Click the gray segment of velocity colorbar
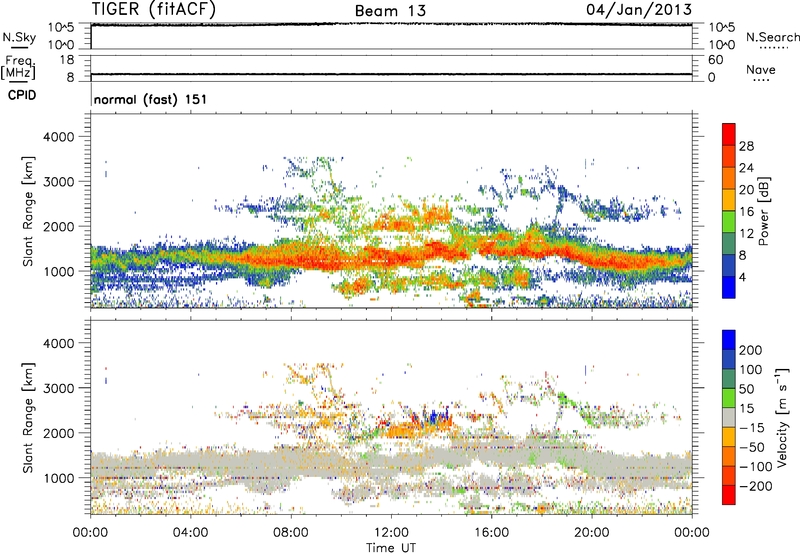This screenshot has width=800, height=554. pyautogui.click(x=729, y=417)
